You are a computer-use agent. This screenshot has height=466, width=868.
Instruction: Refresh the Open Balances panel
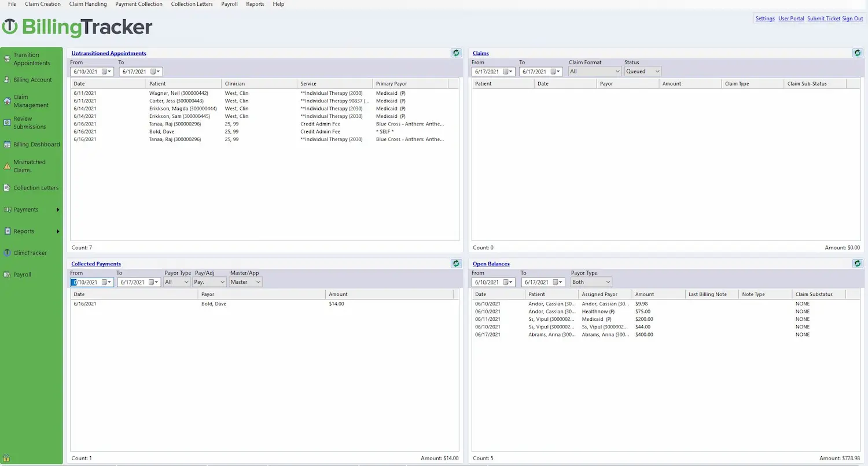coord(857,264)
